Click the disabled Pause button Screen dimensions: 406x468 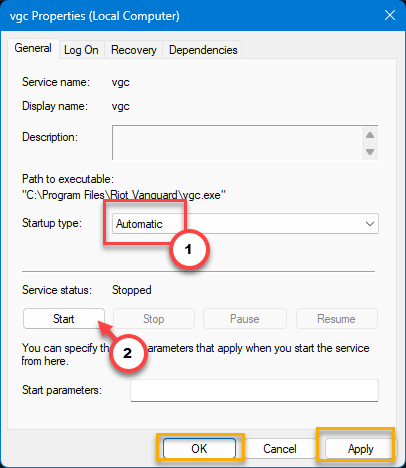(245, 319)
